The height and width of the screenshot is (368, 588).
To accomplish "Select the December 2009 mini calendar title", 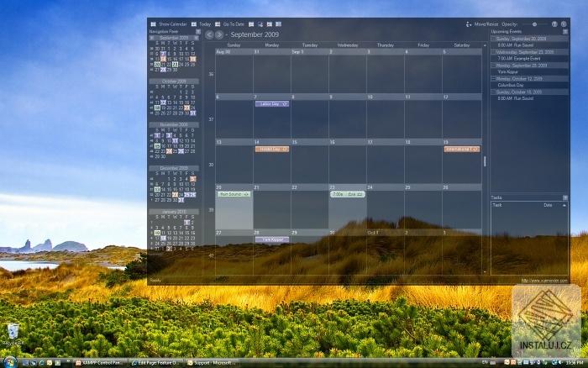I will point(174,168).
